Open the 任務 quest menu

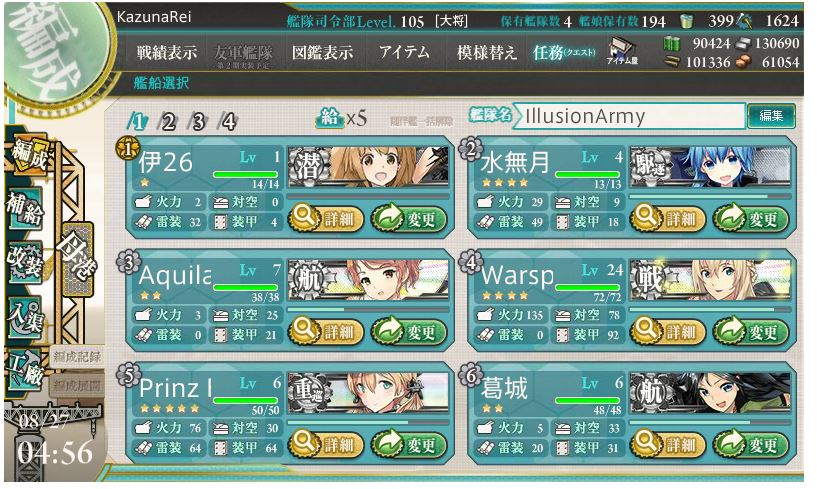[x=564, y=52]
